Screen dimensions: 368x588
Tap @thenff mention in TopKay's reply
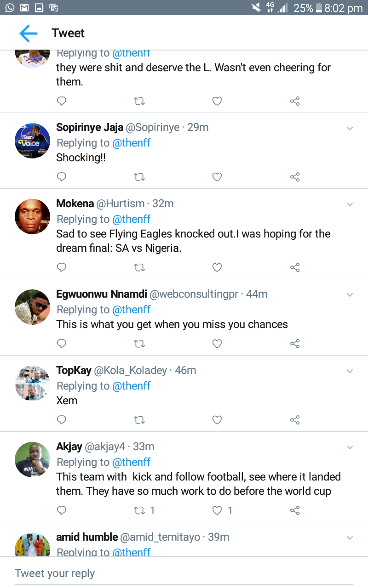click(x=132, y=386)
